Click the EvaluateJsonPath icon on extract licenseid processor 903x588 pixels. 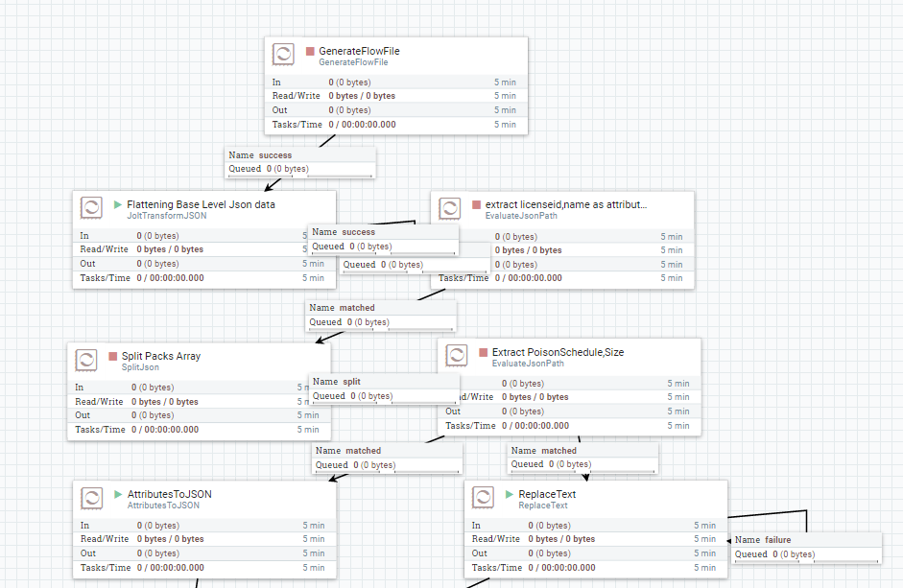pyautogui.click(x=450, y=207)
